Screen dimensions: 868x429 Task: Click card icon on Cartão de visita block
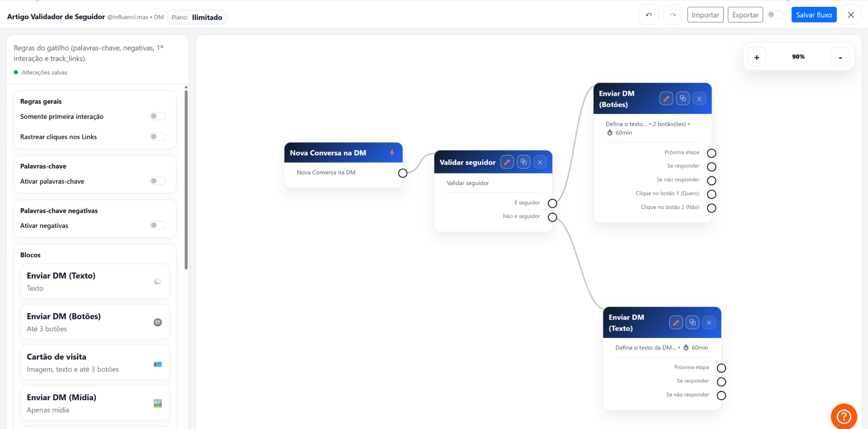coord(157,364)
